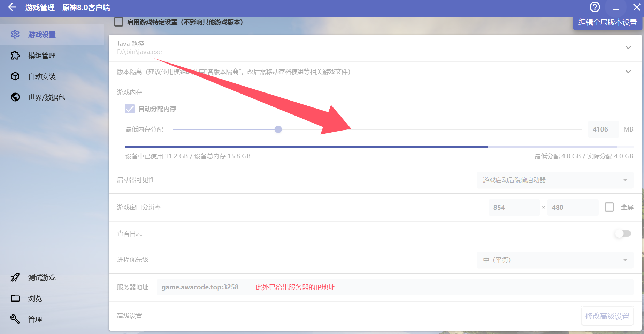Click 编辑全局版本设置 button

click(607, 22)
